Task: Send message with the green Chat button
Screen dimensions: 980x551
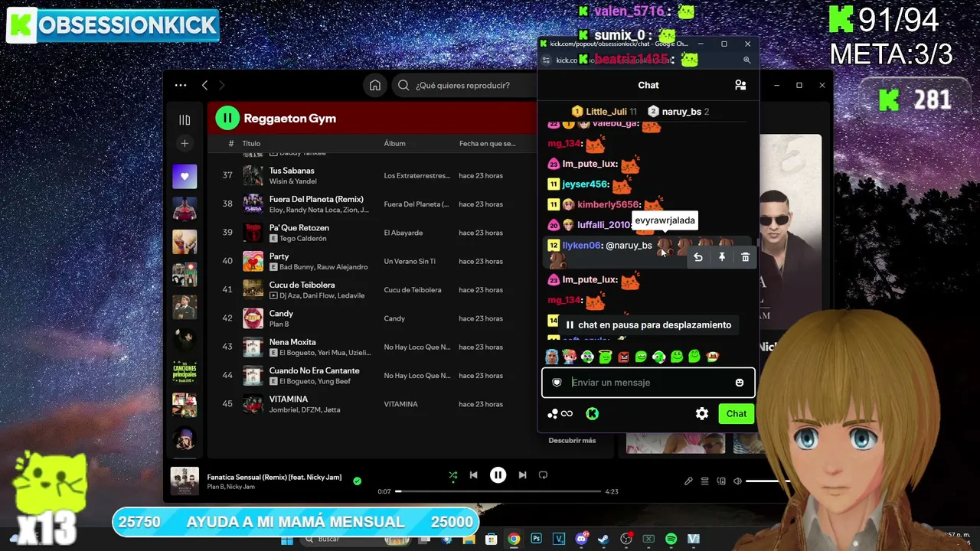Action: (737, 414)
